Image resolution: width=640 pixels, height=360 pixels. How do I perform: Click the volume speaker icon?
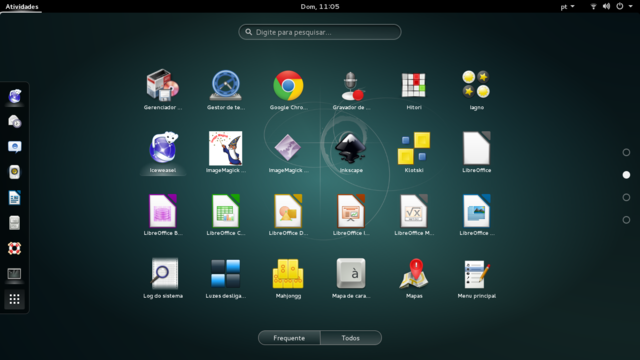[x=607, y=7]
